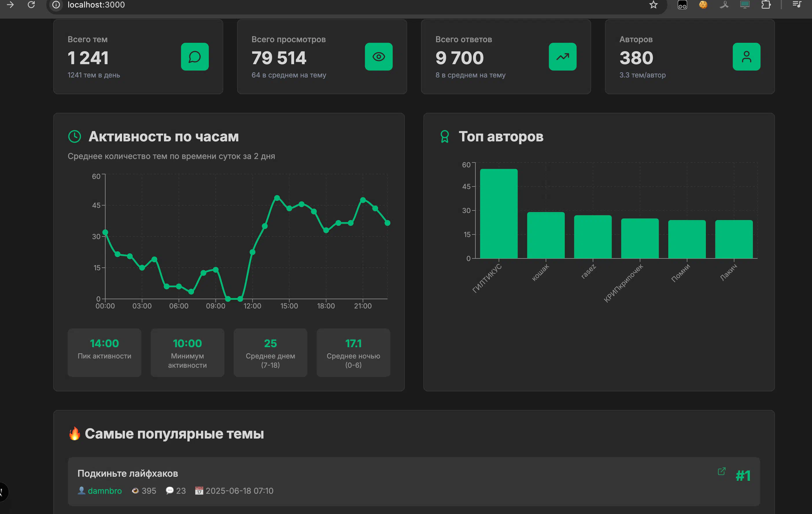Viewport: 812px width, 514px height.
Task: Click the Помни bar in the chart
Action: [x=687, y=239]
